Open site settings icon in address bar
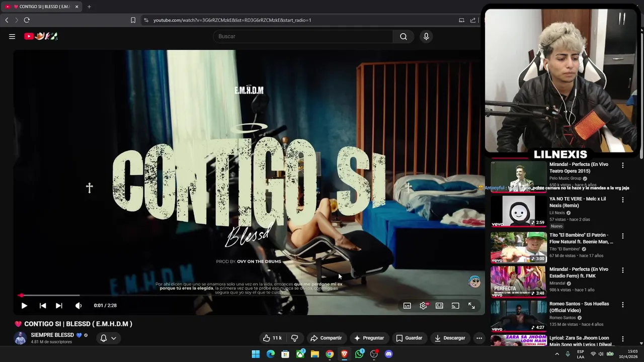 (146, 20)
